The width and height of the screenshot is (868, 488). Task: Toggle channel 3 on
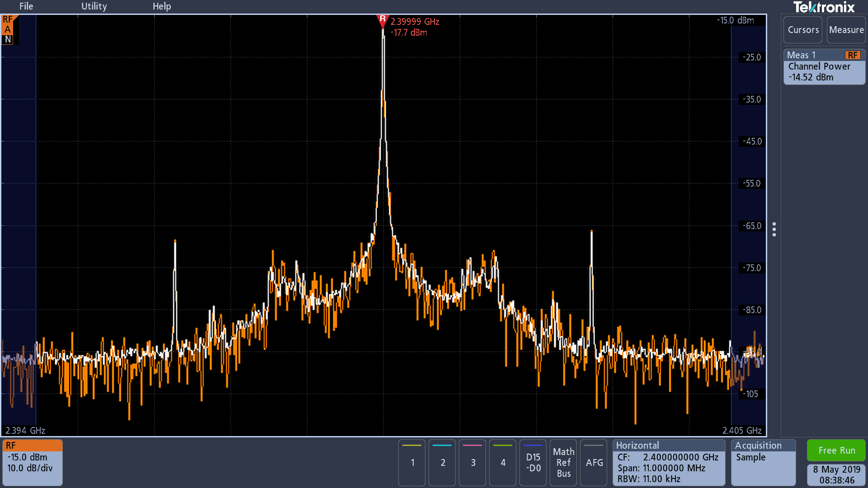(472, 462)
